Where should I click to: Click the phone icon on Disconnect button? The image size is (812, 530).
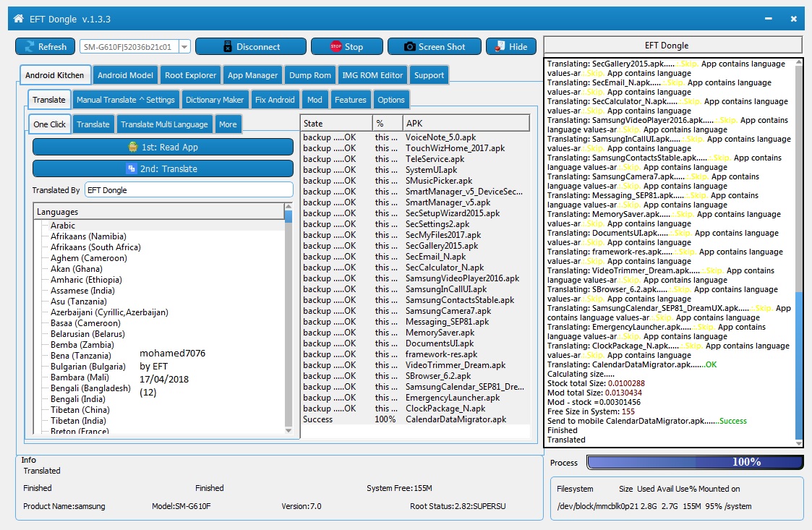(x=227, y=46)
